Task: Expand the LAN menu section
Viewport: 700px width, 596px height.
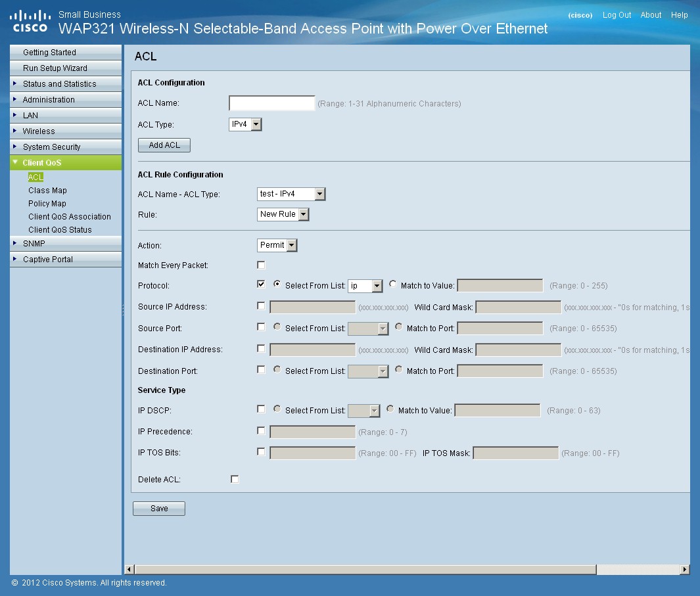Action: pos(66,115)
